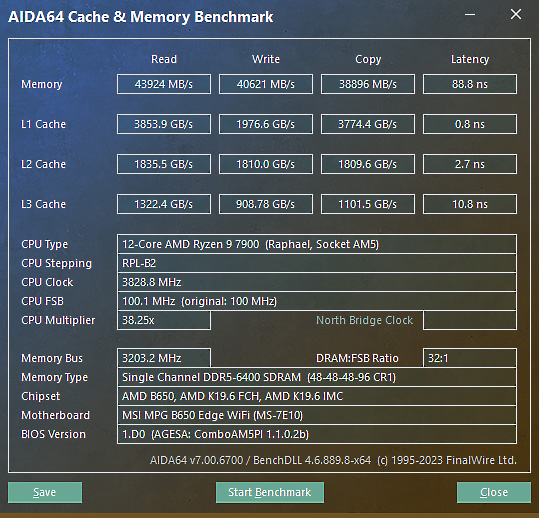Click the DRAM:FSB Ratio label
Viewport: 539px width, 518px height.
[357, 358]
